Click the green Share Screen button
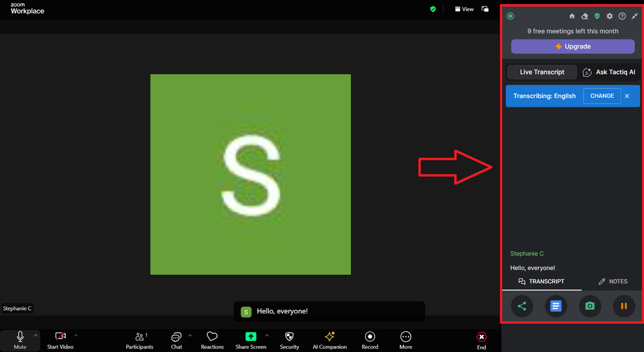 click(x=251, y=340)
